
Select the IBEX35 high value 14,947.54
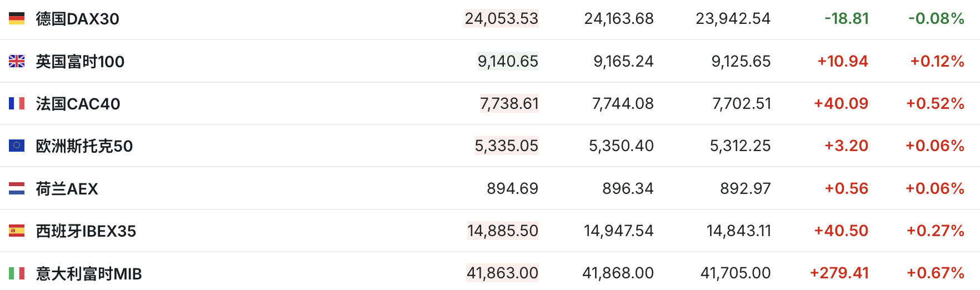[x=619, y=231]
